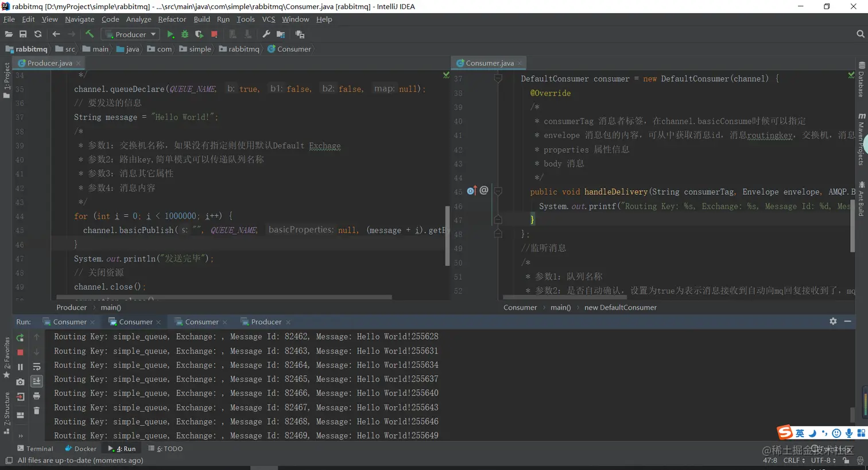Open Run panel settings gear
868x470 pixels.
833,322
